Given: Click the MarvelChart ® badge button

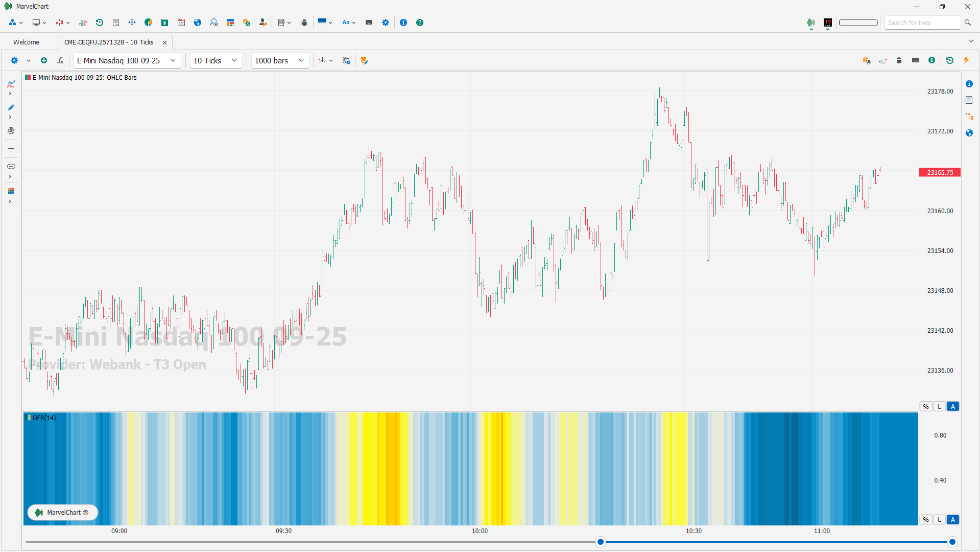Looking at the screenshot, I should [x=62, y=512].
